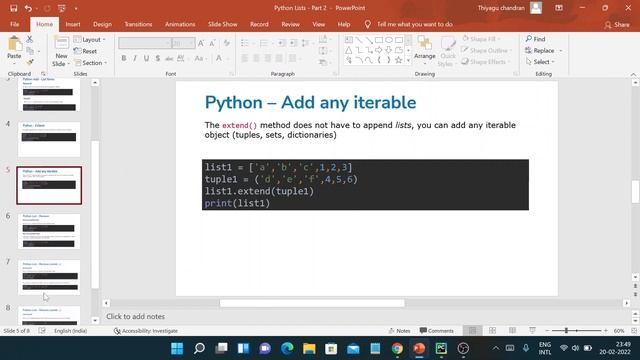640x360 pixels.
Task: Select the star shape
Action: tap(398, 60)
